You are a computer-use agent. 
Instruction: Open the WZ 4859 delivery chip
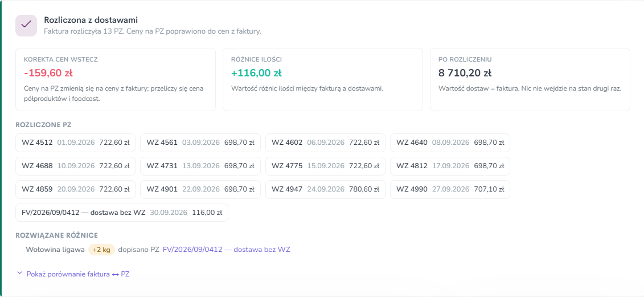(x=76, y=190)
